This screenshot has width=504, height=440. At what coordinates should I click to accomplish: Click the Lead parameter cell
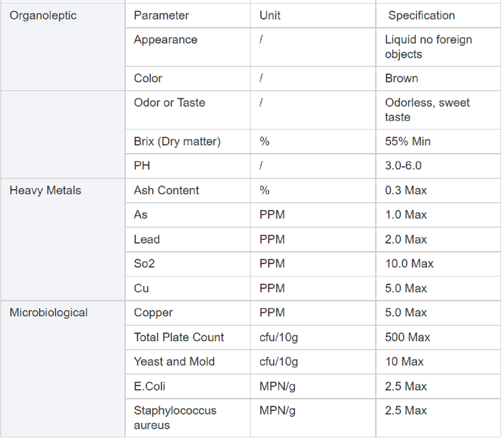188,239
